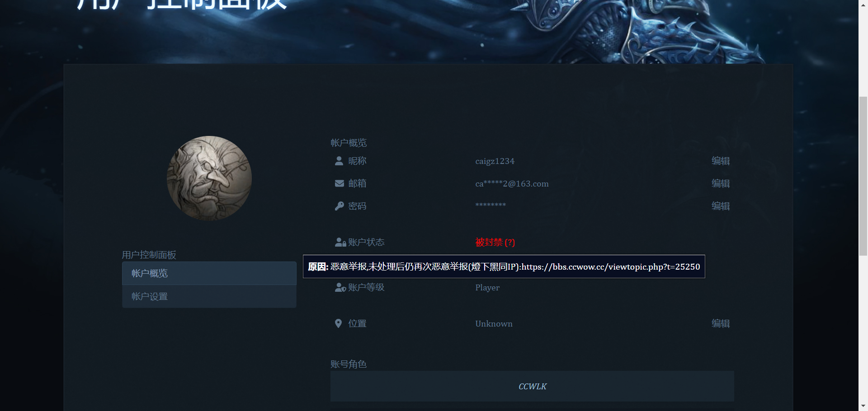
Task: Click the troll avatar portrait
Action: point(209,178)
